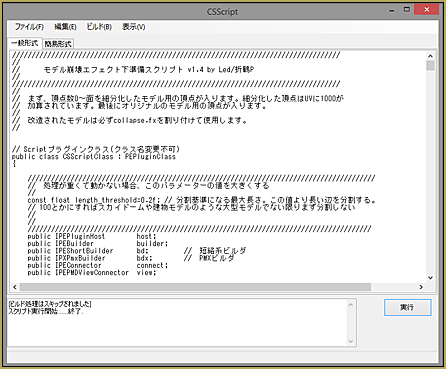Screen dimensions: 446x369
Task: Click the 'public IPXPmxBuilder bdx;' line
Action: click(x=90, y=258)
